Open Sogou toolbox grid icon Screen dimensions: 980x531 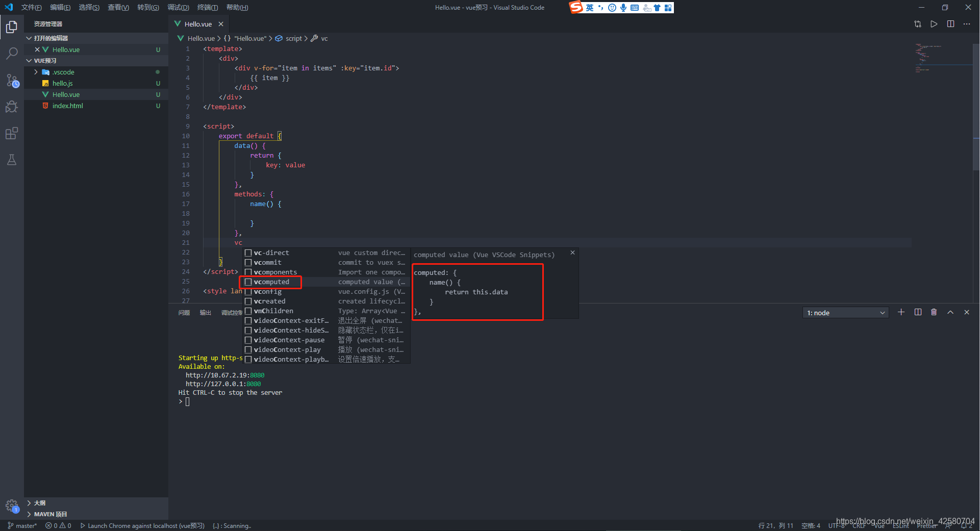(668, 8)
